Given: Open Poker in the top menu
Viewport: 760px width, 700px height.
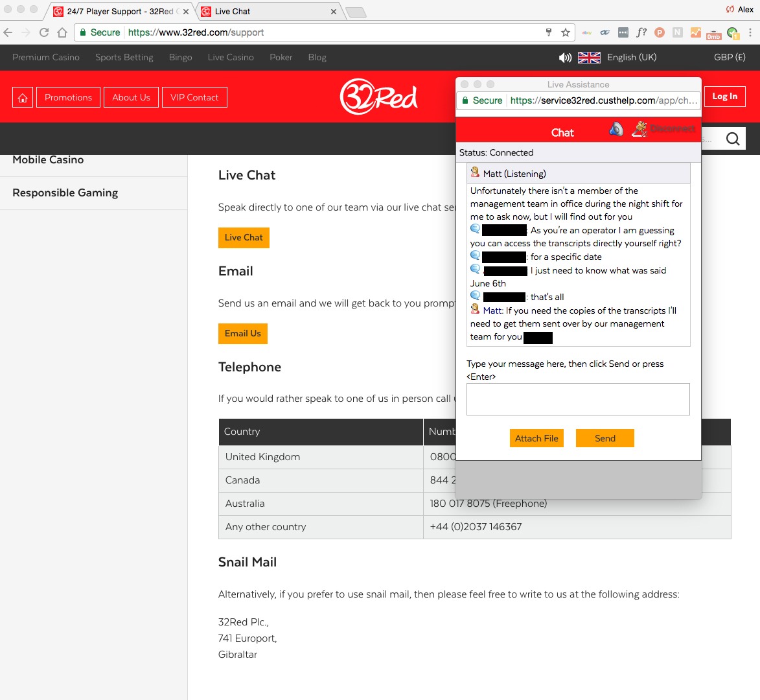Looking at the screenshot, I should 281,57.
